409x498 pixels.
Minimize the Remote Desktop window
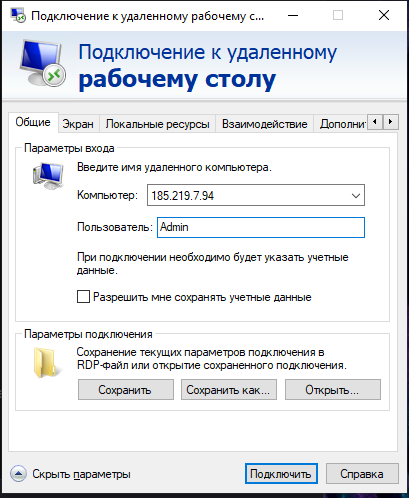tap(293, 15)
